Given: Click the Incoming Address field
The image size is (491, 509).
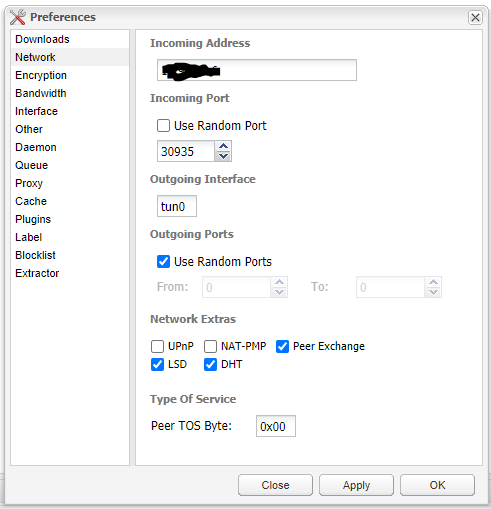Looking at the screenshot, I should click(257, 70).
